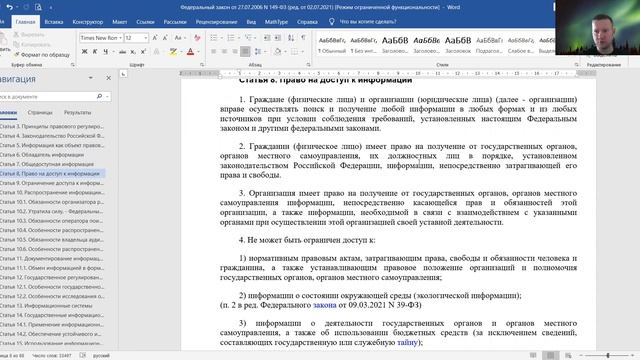Viewport: 640px width, 360px height.
Task: Open the Change Case (Aa) dropdown
Action: click(x=180, y=38)
